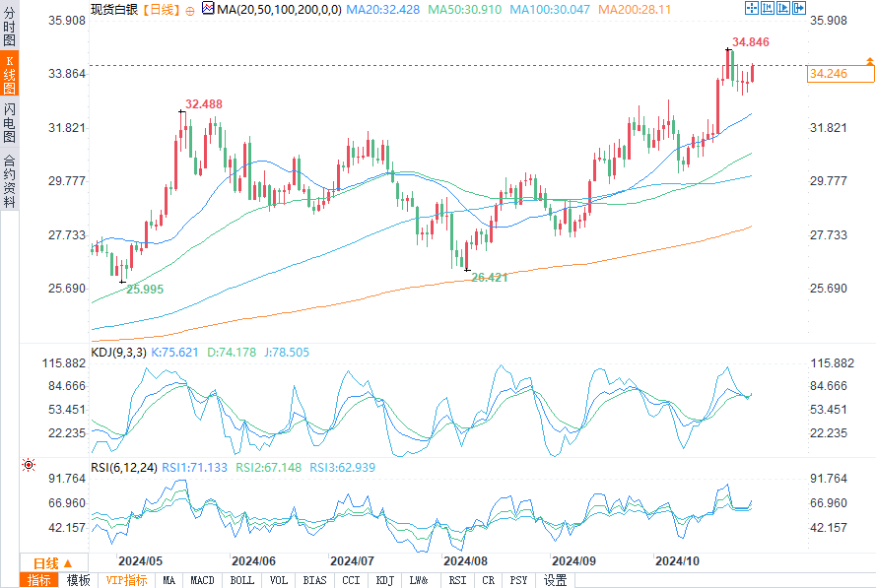This screenshot has height=588, width=876.
Task: Click the red sun icon beside RSI
Action: click(29, 464)
